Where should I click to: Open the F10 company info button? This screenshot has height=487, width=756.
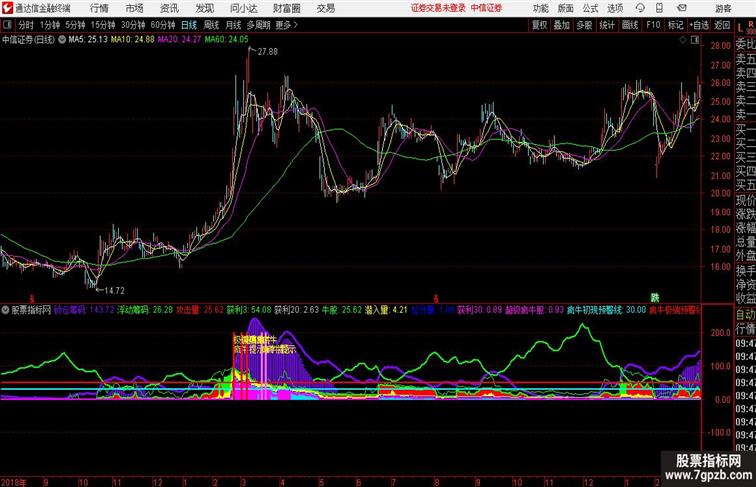pyautogui.click(x=653, y=25)
